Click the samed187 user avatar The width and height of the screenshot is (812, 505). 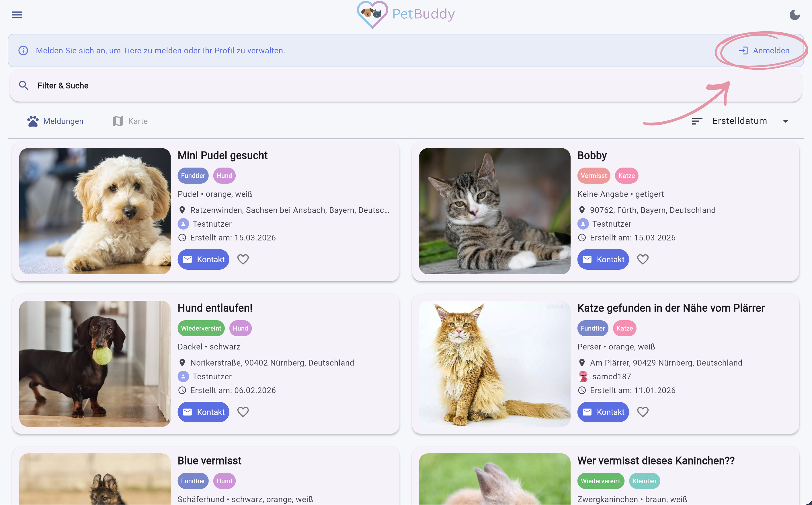pyautogui.click(x=583, y=376)
